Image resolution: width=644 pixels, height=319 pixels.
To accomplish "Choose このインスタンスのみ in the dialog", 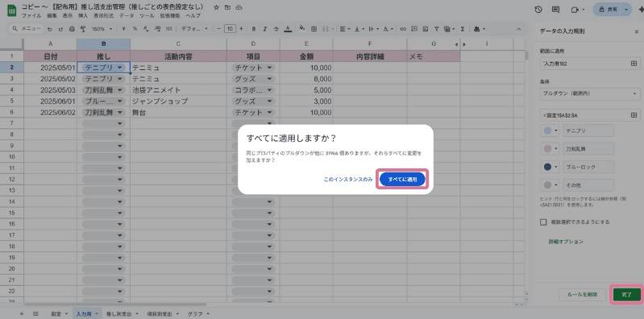I will point(348,180).
